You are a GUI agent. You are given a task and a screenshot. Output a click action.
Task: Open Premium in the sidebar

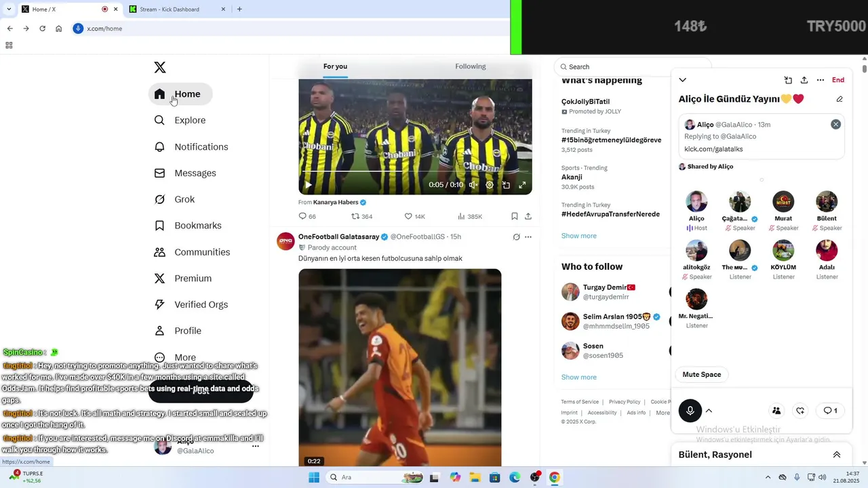[184, 279]
